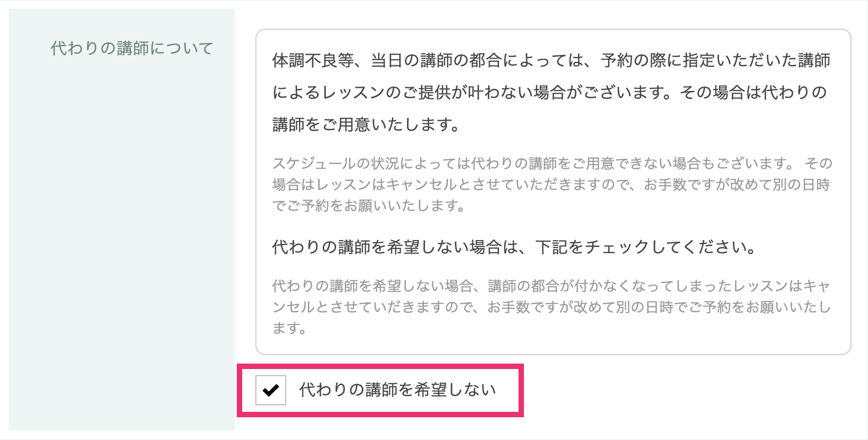Click the line starting with によるレッスンのご提供
This screenshot has height=440, width=868.
pyautogui.click(x=549, y=92)
